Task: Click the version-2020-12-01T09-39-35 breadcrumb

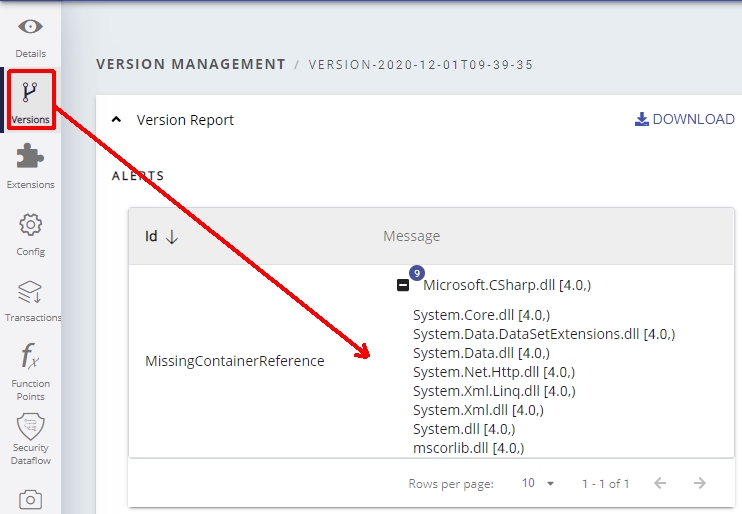Action: coord(420,65)
